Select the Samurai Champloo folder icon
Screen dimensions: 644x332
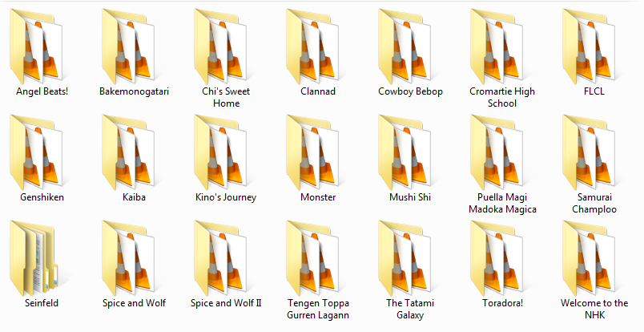(x=588, y=152)
